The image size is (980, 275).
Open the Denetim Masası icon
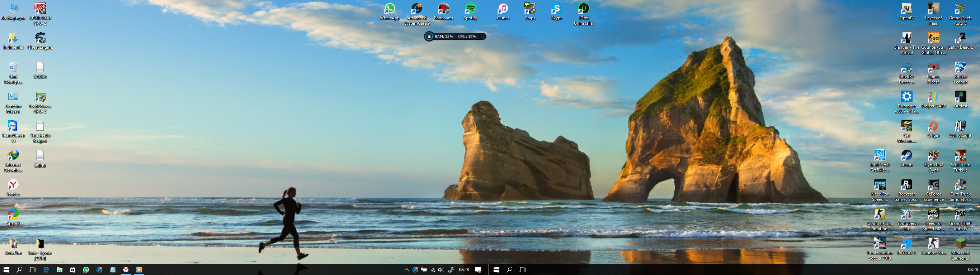tap(13, 102)
